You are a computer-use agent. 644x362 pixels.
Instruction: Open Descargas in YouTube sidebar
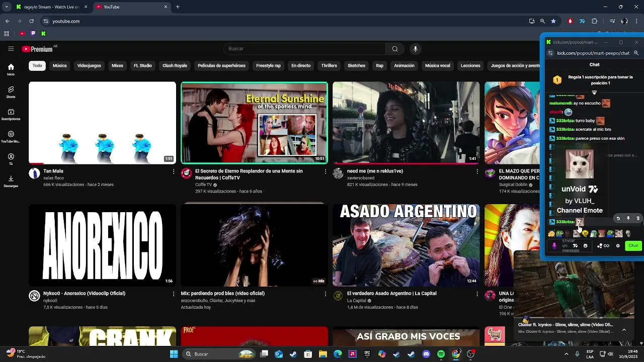(x=11, y=182)
